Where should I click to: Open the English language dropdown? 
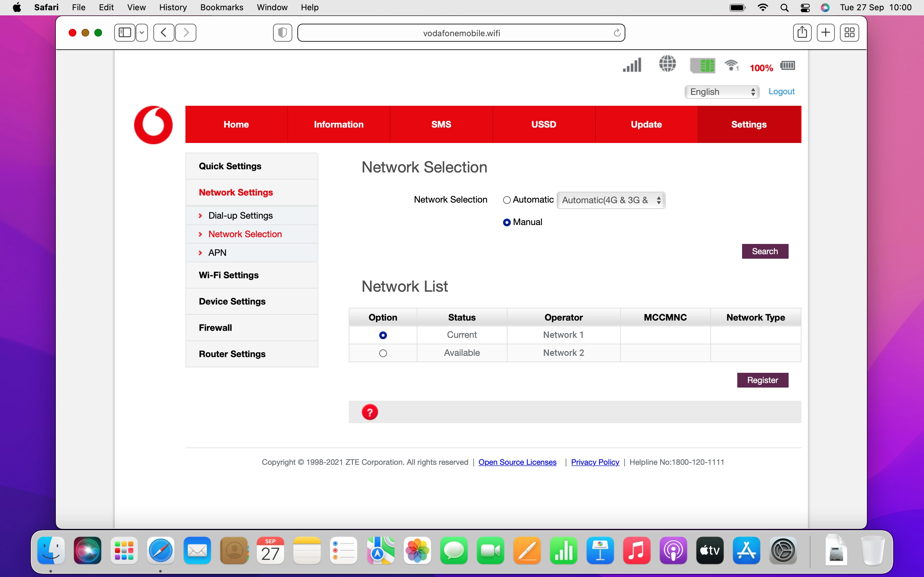coord(722,92)
